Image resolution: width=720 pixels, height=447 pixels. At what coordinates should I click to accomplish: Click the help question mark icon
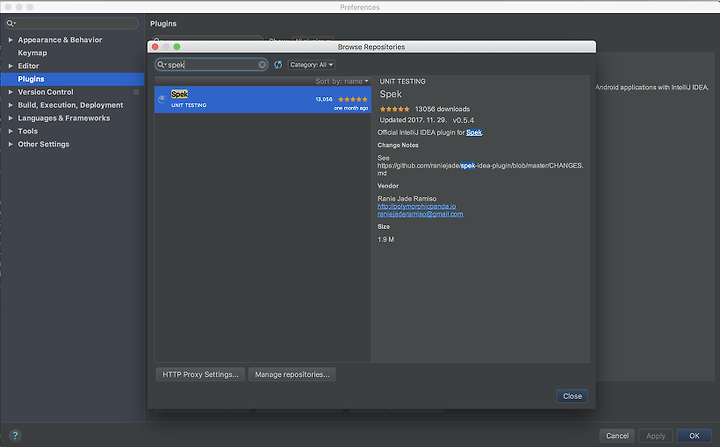[x=15, y=435]
